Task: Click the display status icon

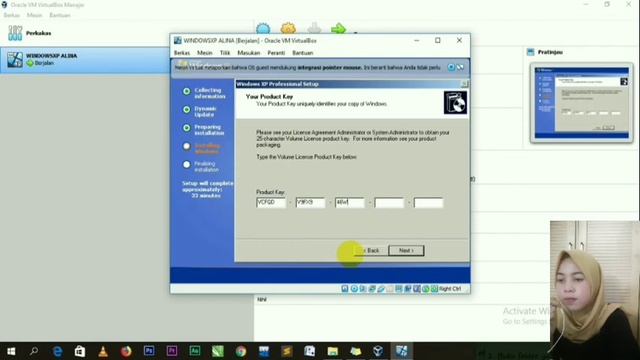Action: click(399, 289)
